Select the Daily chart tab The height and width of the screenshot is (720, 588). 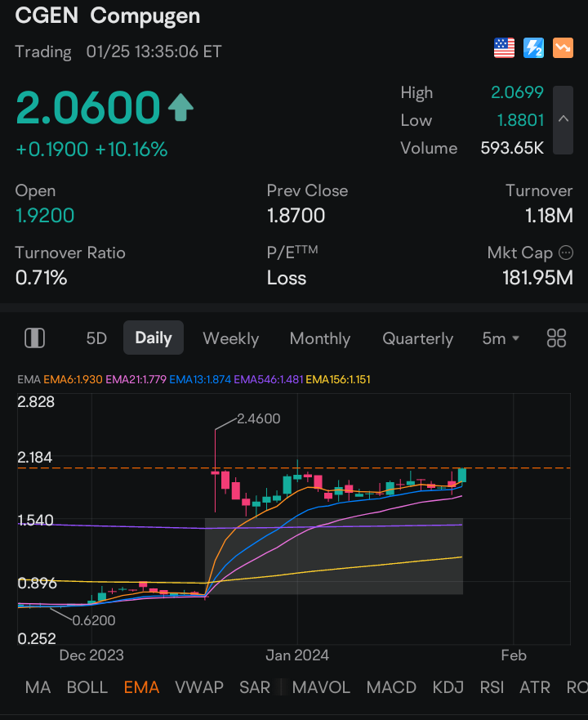pos(154,338)
